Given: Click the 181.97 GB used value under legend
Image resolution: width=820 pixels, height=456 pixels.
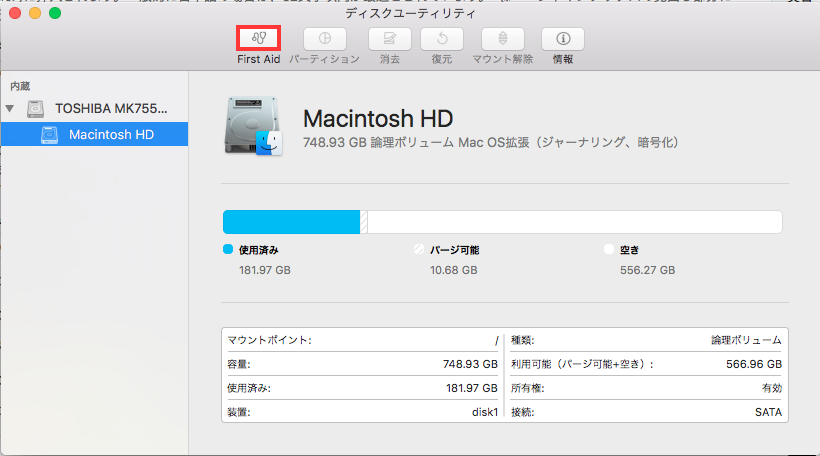Looking at the screenshot, I should [265, 270].
